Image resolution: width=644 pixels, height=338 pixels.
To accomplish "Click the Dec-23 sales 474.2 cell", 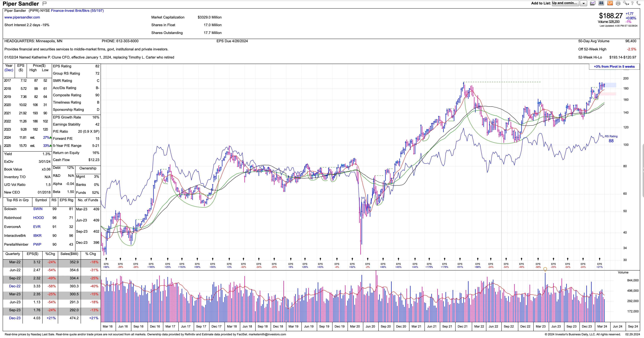I will (x=74, y=318).
